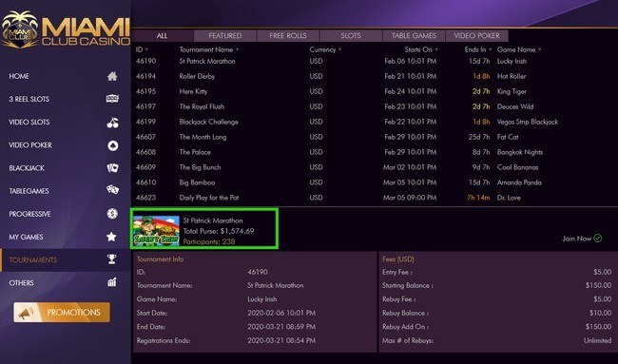
Task: Click the PROMOTIONS button
Action: tap(62, 313)
